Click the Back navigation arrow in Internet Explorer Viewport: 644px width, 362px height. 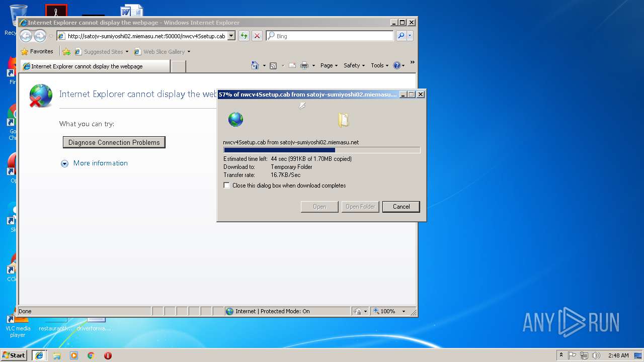click(x=26, y=36)
